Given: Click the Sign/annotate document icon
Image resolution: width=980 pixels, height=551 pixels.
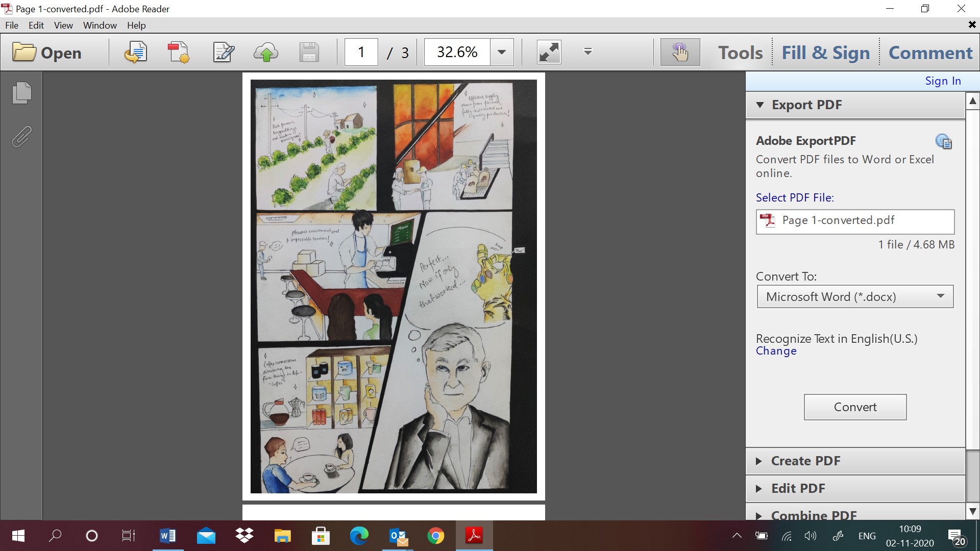Looking at the screenshot, I should [223, 53].
